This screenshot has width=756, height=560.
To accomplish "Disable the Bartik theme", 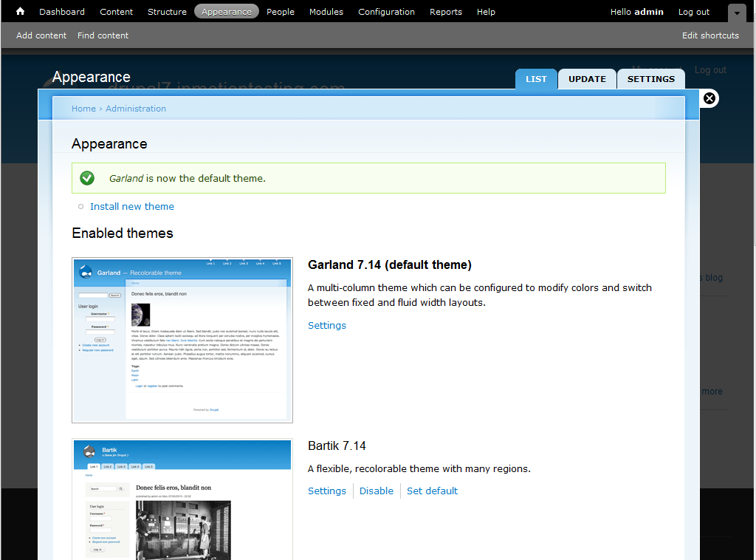I will click(x=376, y=491).
